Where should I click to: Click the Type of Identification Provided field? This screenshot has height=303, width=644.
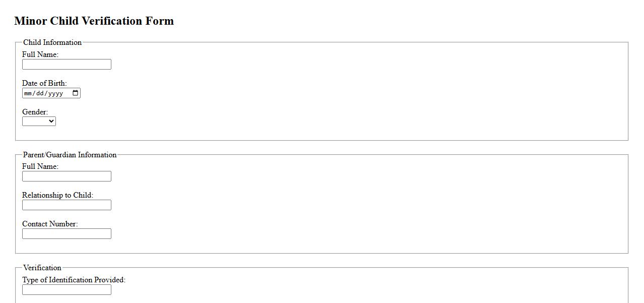pos(67,290)
